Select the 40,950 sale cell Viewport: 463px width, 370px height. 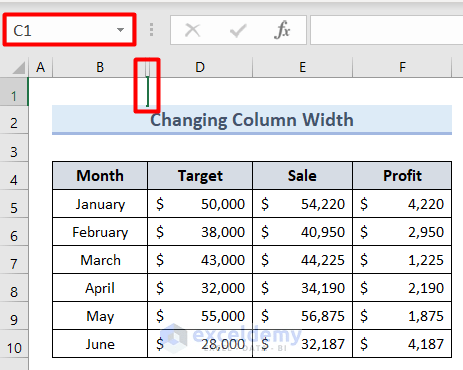[302, 232]
